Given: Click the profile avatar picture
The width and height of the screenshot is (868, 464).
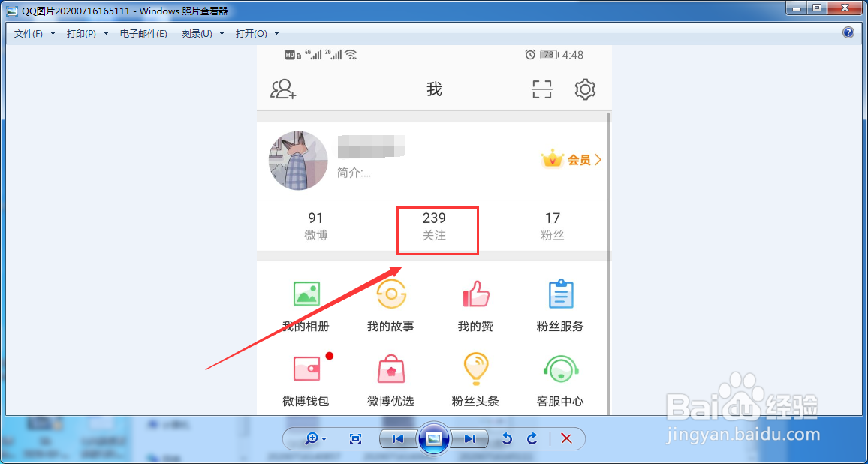Looking at the screenshot, I should click(x=298, y=161).
